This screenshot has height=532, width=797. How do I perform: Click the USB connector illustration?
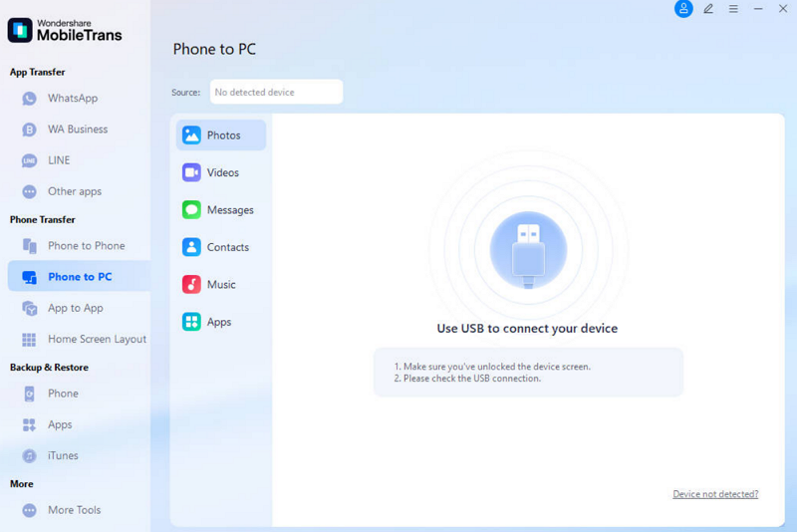tap(528, 250)
